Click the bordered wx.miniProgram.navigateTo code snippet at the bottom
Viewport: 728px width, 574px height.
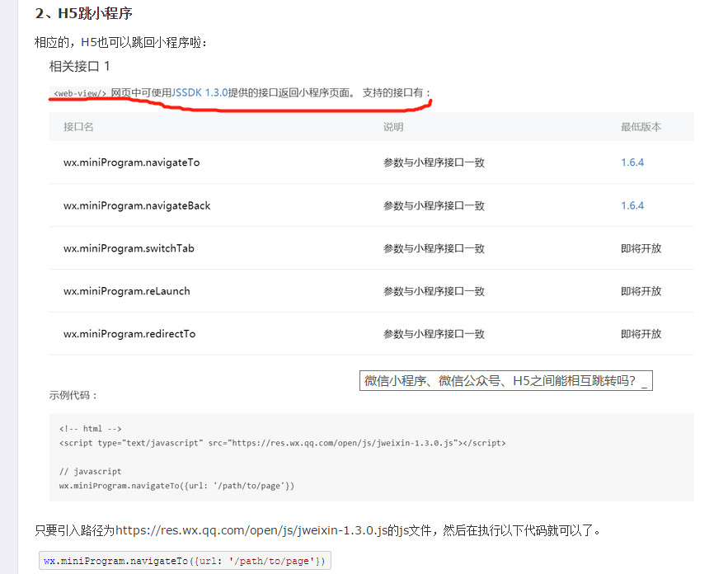tap(185, 561)
